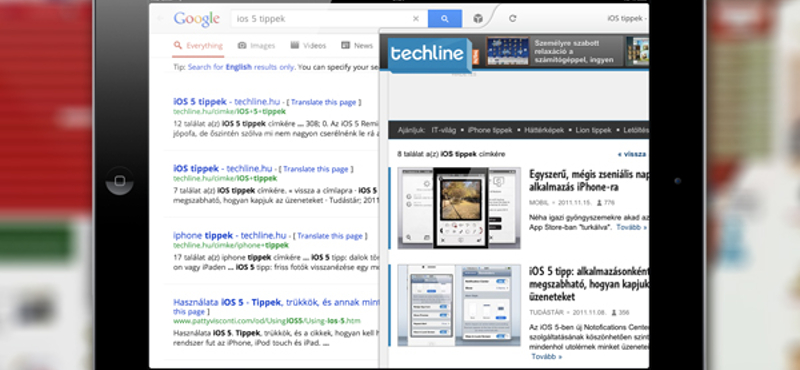The height and width of the screenshot is (370, 800).
Task: Open the 'iphone tippek - techline.hu' result
Action: [230, 235]
